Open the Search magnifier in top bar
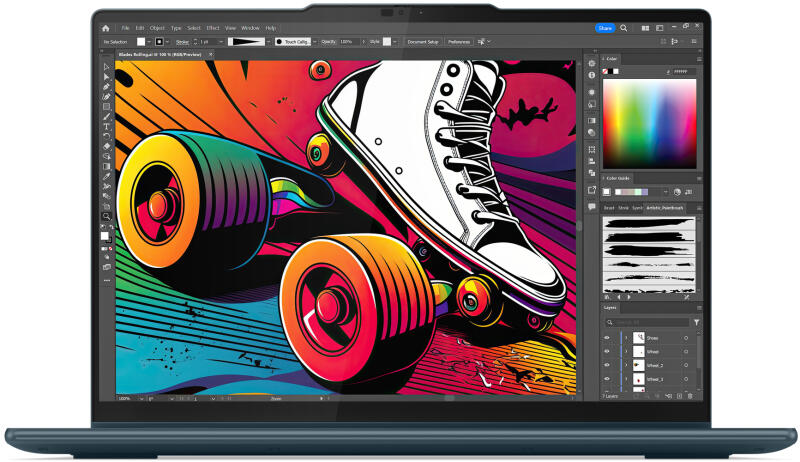 point(625,28)
